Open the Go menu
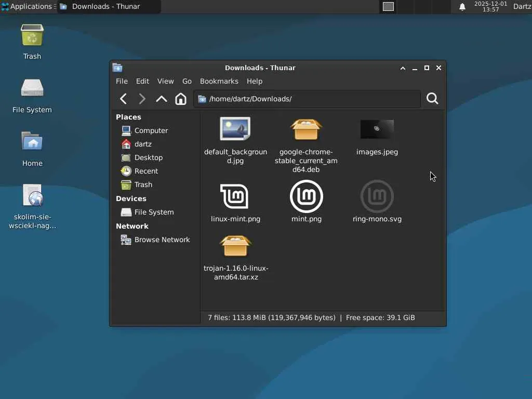The height and width of the screenshot is (399, 532). coord(187,81)
